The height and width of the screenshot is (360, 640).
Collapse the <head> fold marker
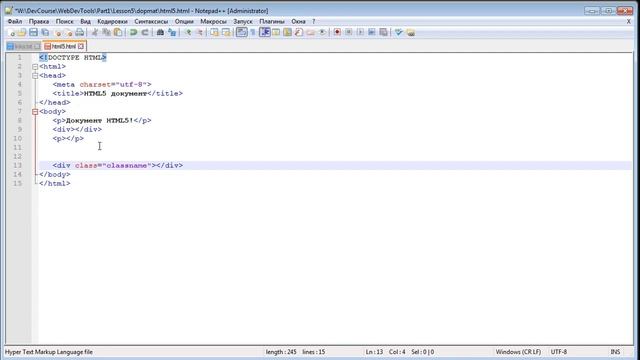click(35, 76)
